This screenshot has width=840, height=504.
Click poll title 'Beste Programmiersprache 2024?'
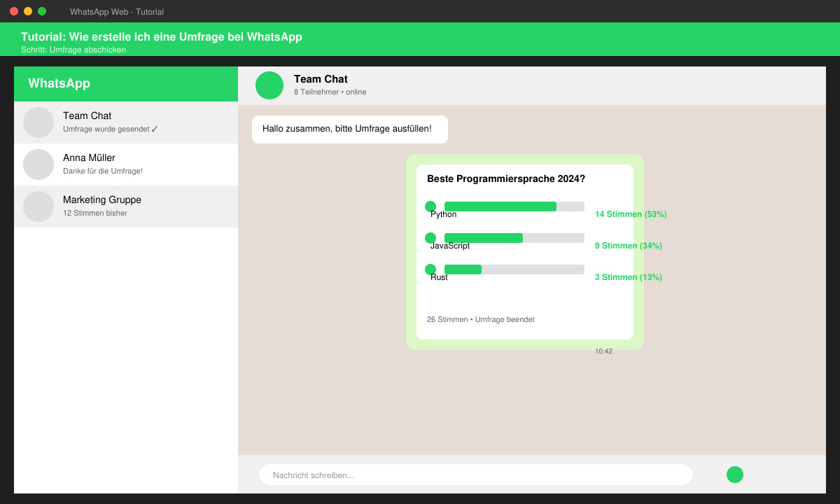pos(506,179)
